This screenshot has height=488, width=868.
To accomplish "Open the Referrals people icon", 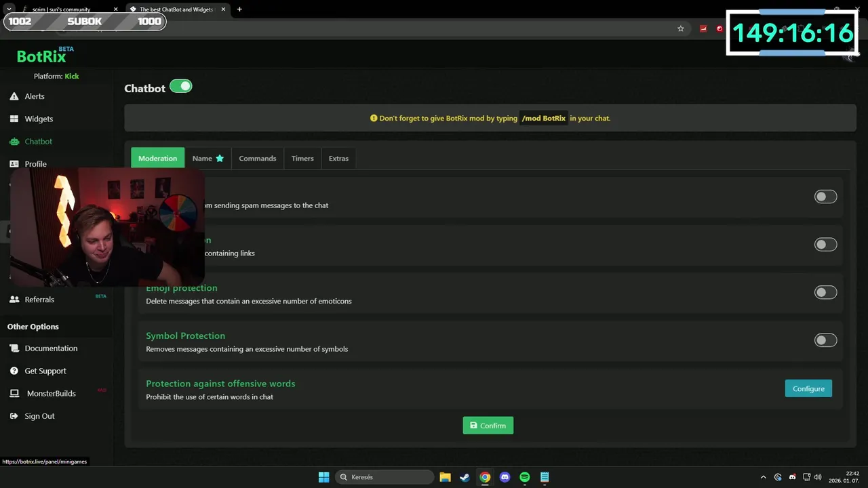I will click(x=14, y=300).
